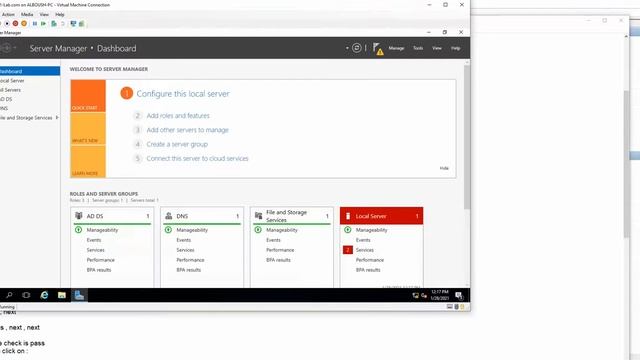
Task: Select AD DS in the sidebar
Action: (30, 99)
